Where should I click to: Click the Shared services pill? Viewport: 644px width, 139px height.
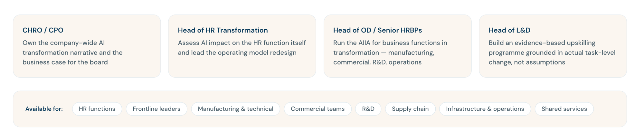pyautogui.click(x=564, y=109)
